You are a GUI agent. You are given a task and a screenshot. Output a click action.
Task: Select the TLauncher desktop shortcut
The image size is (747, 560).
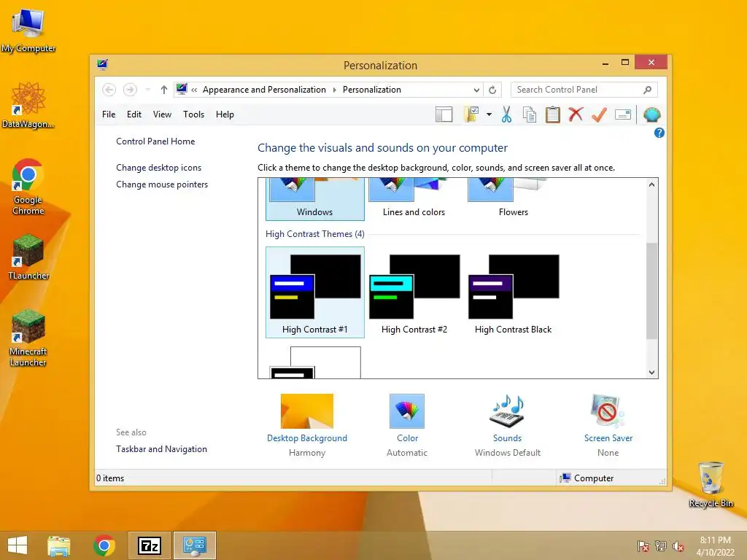28,257
